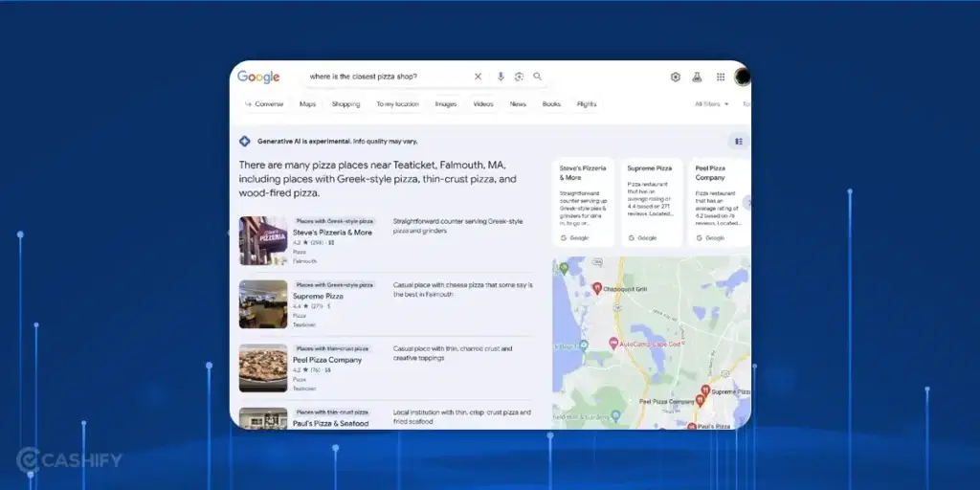Open the Google apps grid icon
The width and height of the screenshot is (980, 490).
(721, 77)
